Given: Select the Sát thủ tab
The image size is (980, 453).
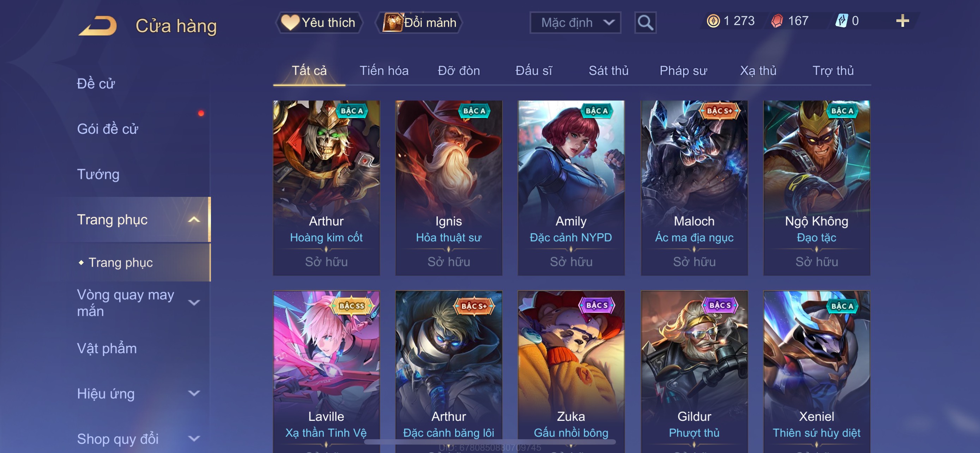Looking at the screenshot, I should point(608,71).
